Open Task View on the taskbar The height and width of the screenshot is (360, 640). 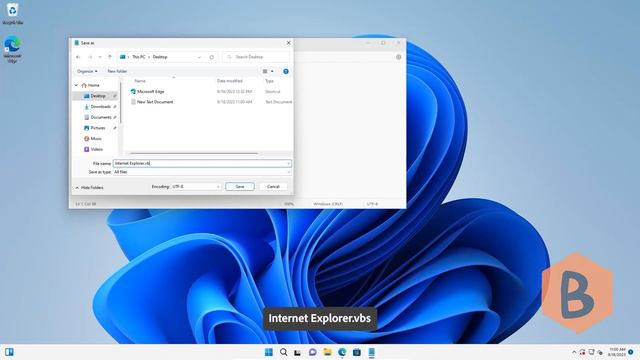click(x=298, y=352)
